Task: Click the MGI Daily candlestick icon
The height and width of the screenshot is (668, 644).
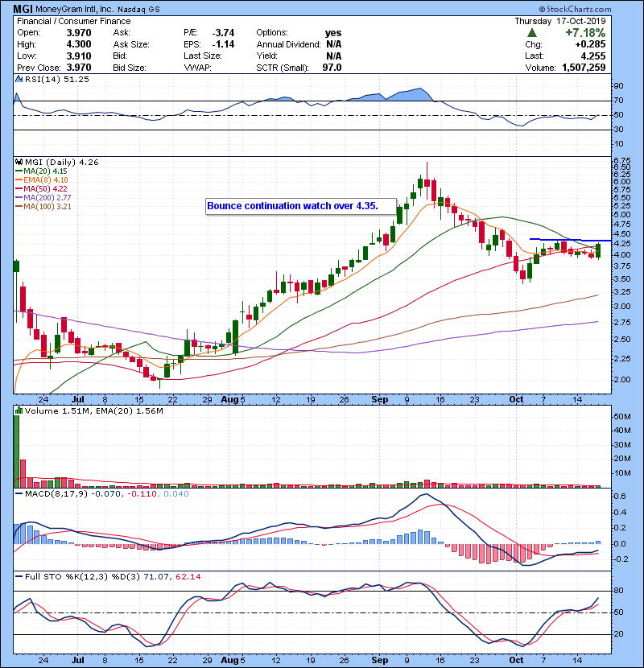Action: 19,162
